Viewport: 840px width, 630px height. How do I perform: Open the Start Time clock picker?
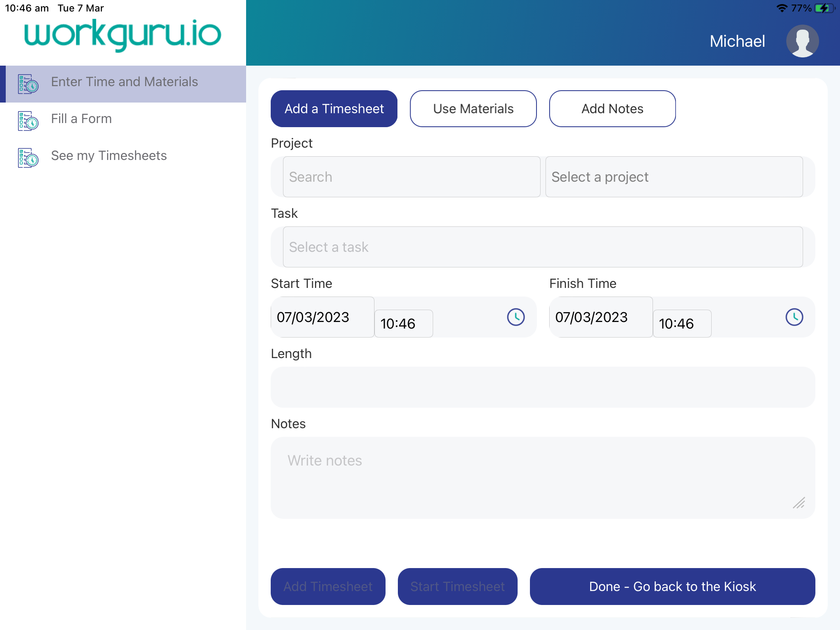(x=516, y=317)
